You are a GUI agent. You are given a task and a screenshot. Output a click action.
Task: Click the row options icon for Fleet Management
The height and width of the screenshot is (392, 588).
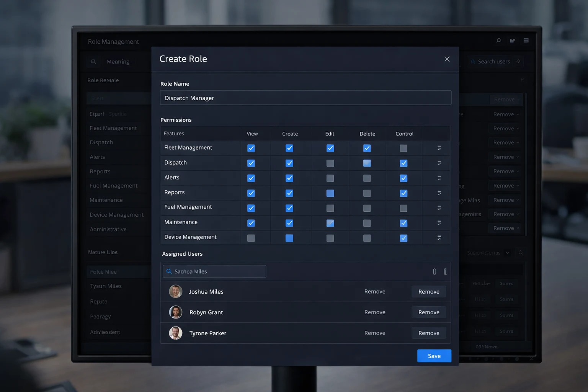click(x=439, y=148)
